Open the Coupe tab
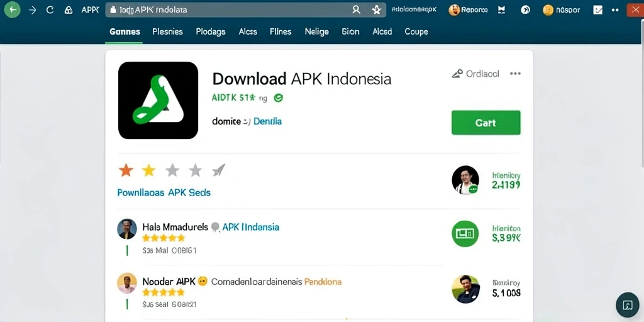Viewport: 644px width, 322px height. point(416,31)
